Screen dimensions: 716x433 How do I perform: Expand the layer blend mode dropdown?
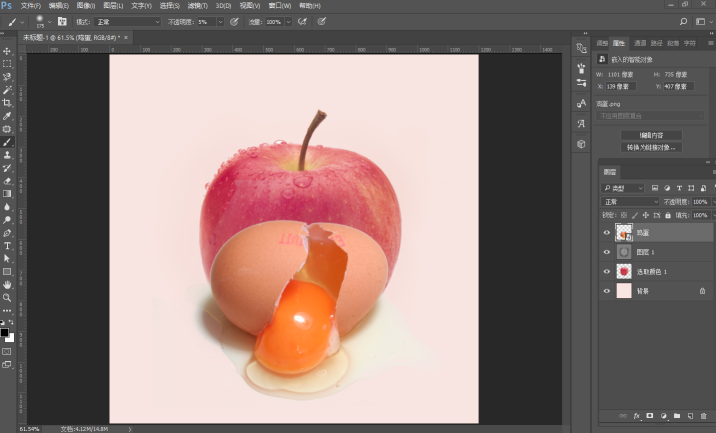click(x=630, y=201)
